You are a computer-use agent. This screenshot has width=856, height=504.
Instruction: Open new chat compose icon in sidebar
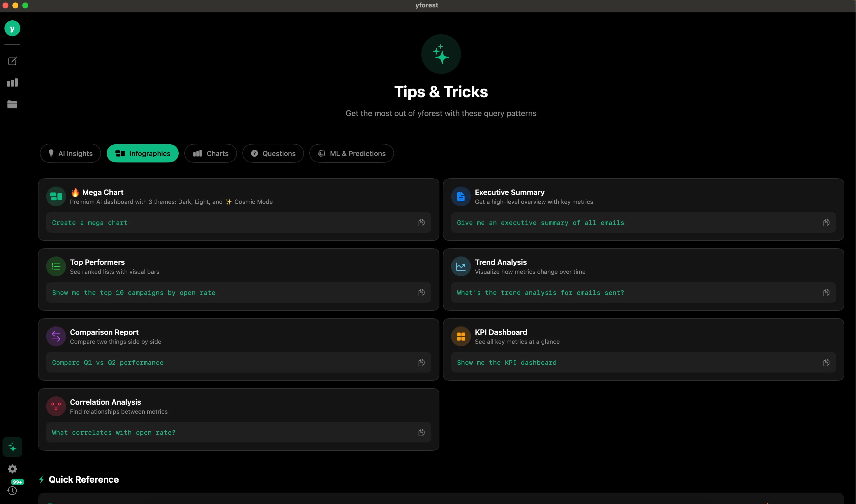(x=13, y=61)
